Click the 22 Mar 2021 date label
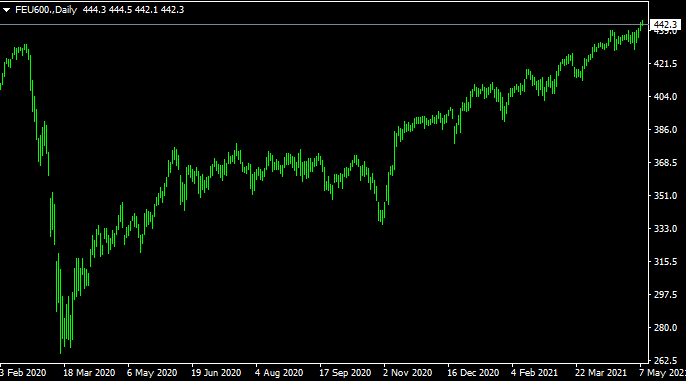 [x=601, y=373]
